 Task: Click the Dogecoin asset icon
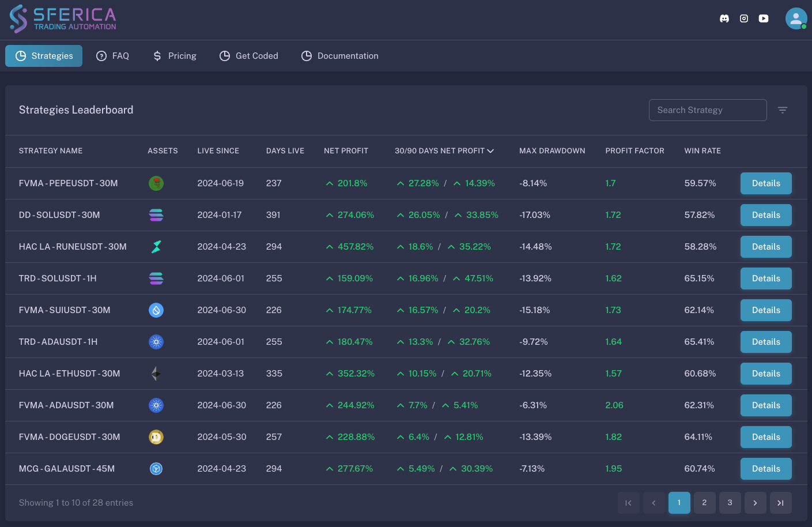pos(156,437)
